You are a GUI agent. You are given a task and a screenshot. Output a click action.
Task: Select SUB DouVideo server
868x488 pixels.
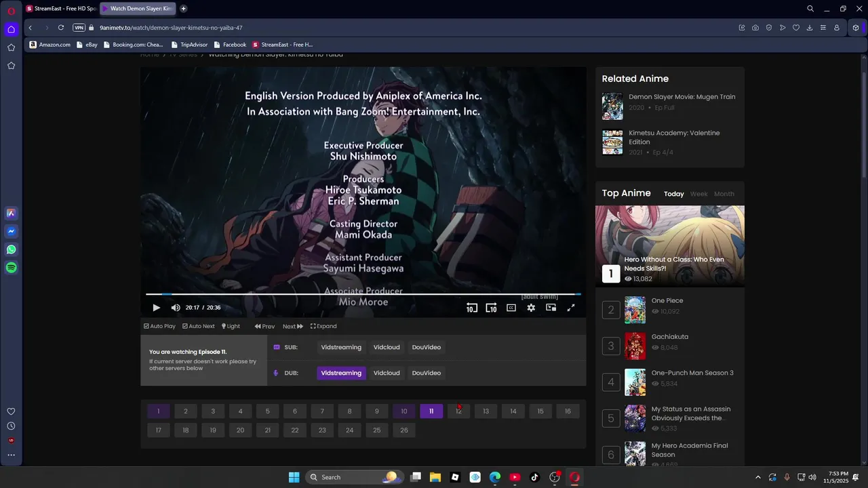coord(427,347)
